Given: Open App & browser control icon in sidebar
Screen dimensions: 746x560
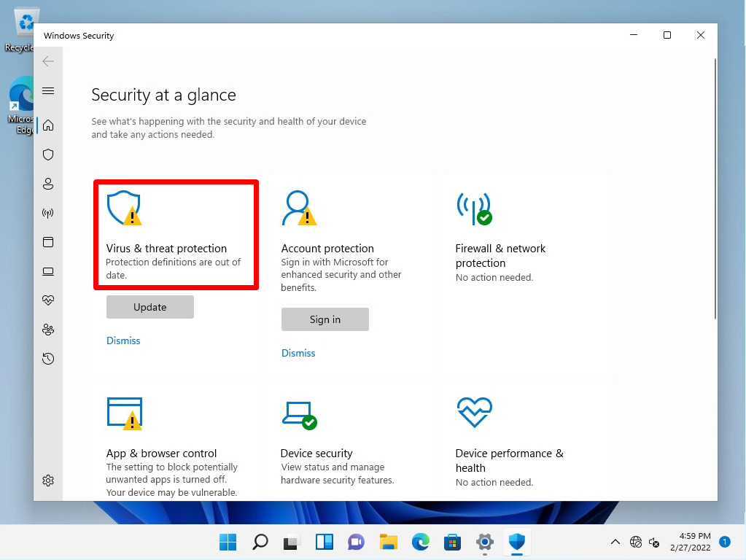Looking at the screenshot, I should pos(48,242).
